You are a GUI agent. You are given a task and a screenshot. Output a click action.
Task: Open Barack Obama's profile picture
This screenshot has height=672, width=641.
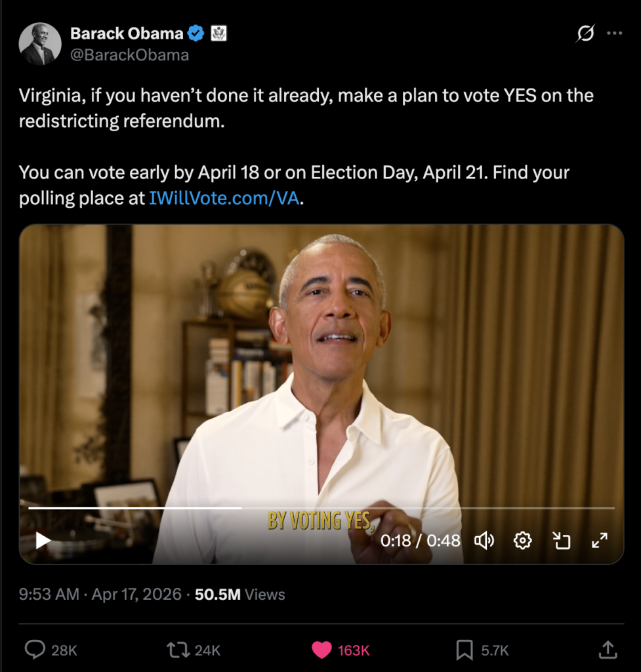(40, 44)
